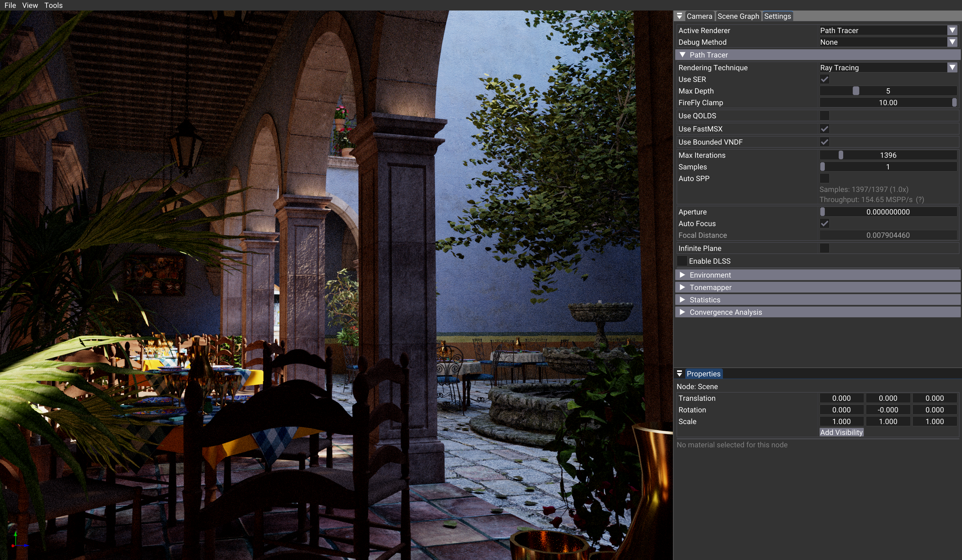Click the Throughput help question mark
Screen dimensions: 962x560
point(920,199)
